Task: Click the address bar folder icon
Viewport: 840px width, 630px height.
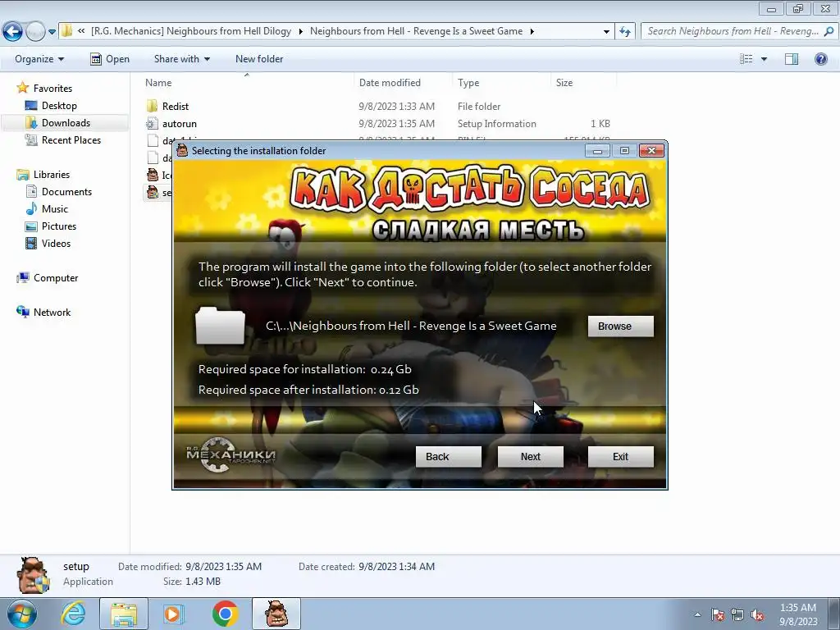Action: coord(67,31)
